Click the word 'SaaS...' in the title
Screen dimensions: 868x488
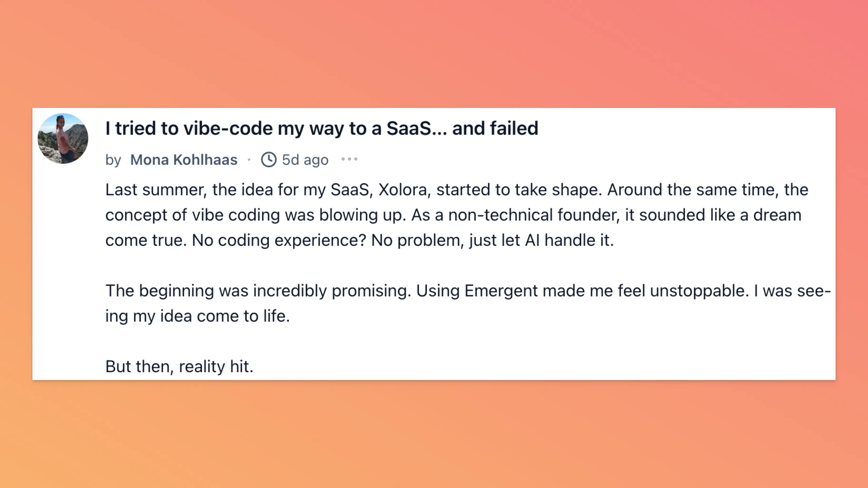[x=417, y=128]
